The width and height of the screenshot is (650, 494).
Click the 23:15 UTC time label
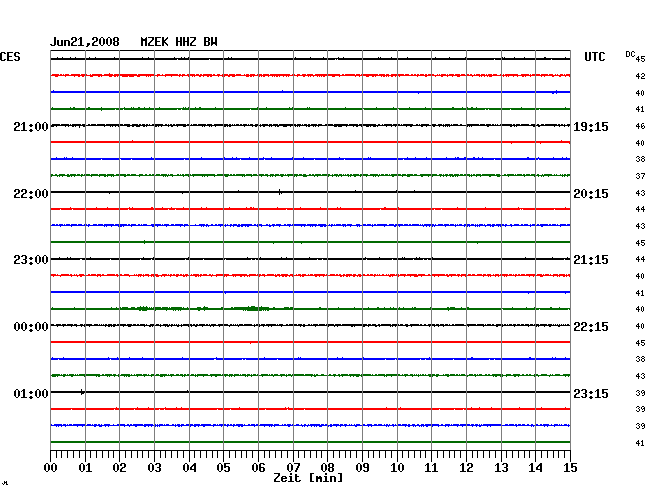tap(591, 394)
